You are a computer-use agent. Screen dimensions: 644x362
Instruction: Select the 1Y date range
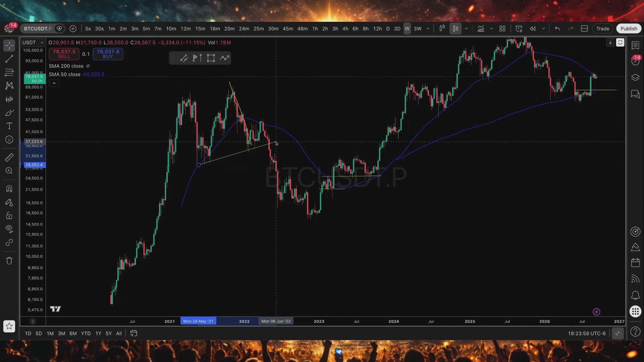98,334
